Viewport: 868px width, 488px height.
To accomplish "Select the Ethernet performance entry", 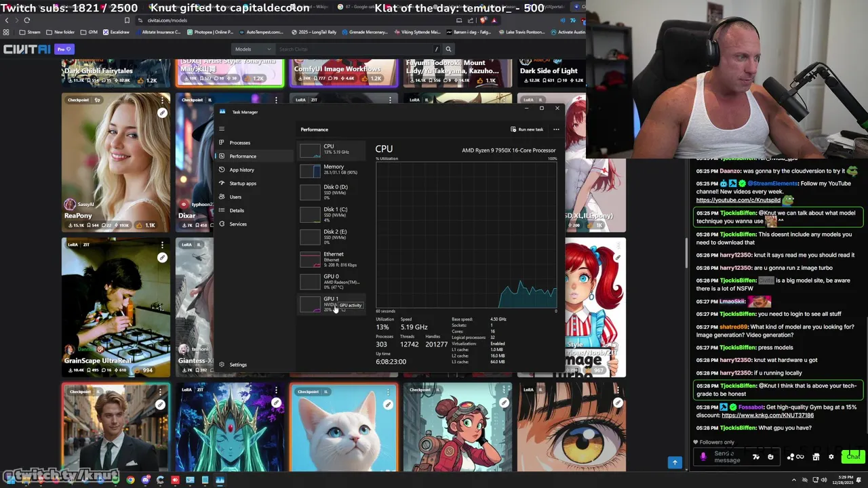I will 332,259.
